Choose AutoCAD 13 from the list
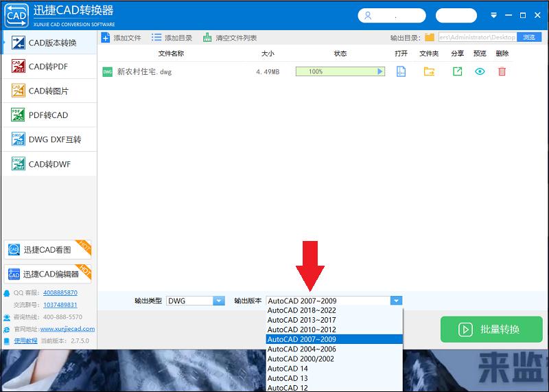 click(334, 378)
